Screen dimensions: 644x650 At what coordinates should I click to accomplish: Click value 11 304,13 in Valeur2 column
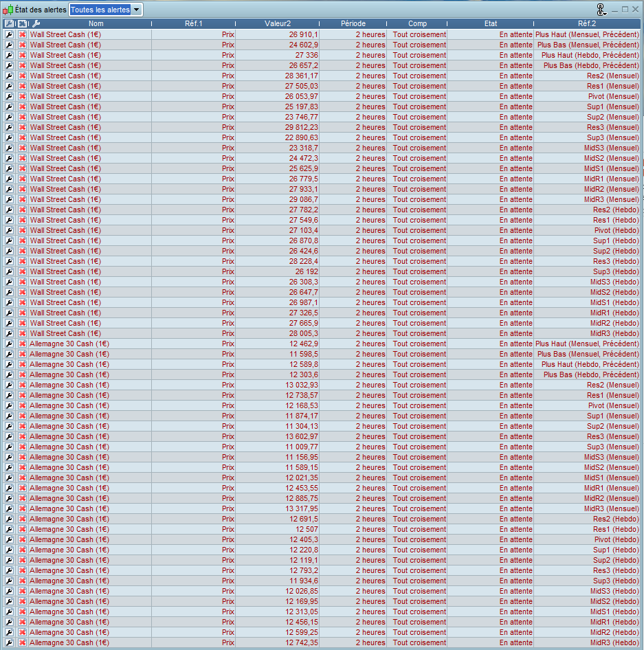[x=302, y=426]
